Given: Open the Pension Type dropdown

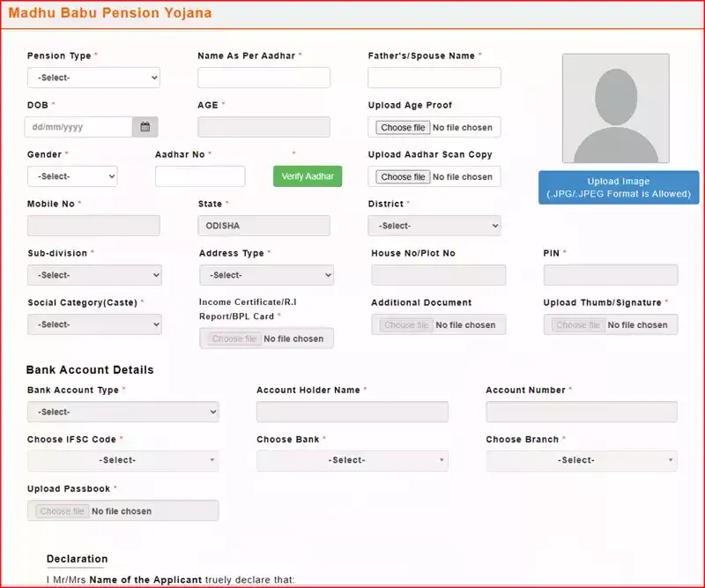Looking at the screenshot, I should point(93,78).
